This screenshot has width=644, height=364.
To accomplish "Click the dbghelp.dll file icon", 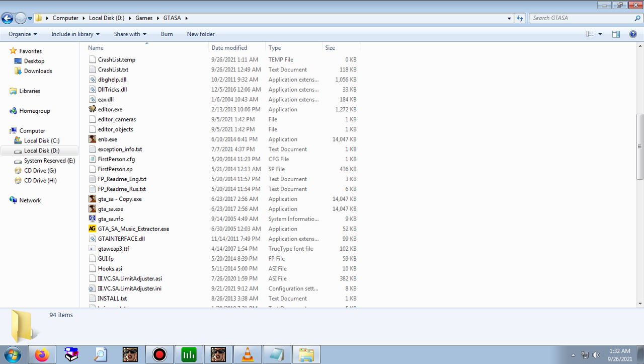I will pyautogui.click(x=92, y=80).
